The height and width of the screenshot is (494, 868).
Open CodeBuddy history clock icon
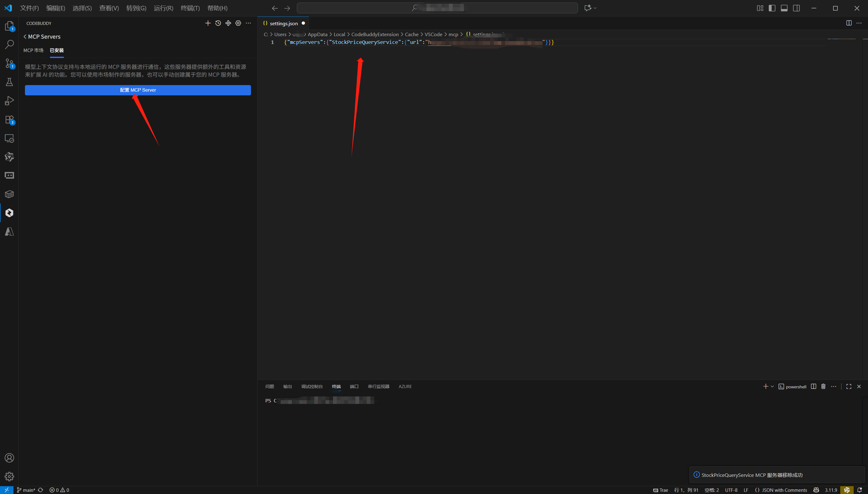tap(218, 23)
